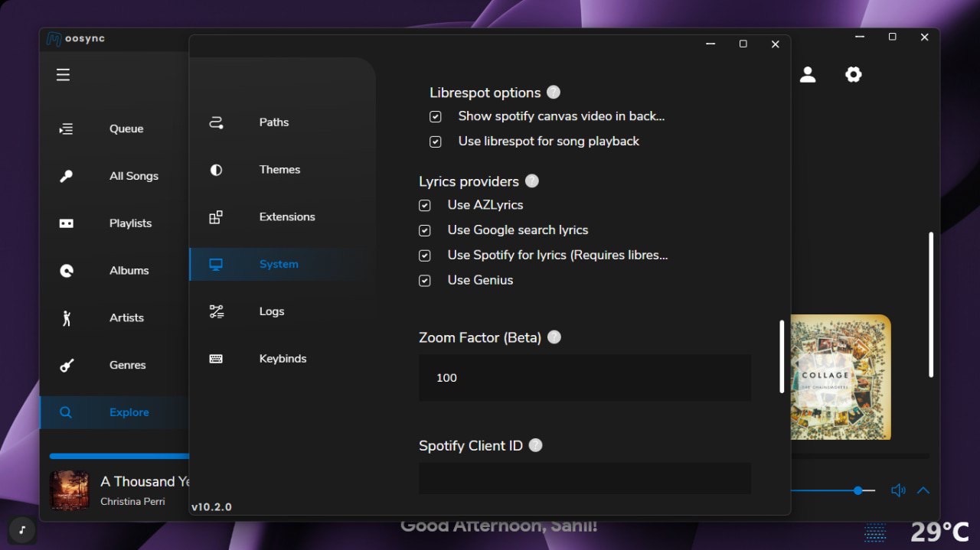Go to Playlists in the sidebar
Screen dimensions: 980x550
(x=130, y=223)
